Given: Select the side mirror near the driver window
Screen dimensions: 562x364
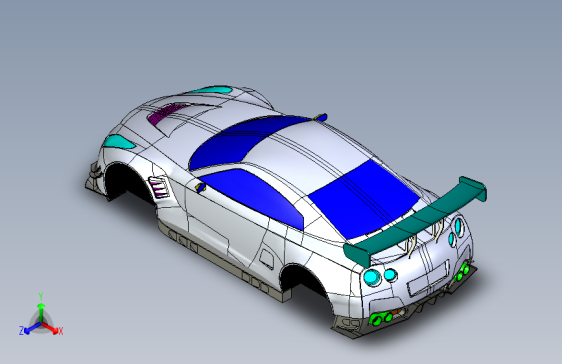Looking at the screenshot, I should pyautogui.click(x=200, y=187).
